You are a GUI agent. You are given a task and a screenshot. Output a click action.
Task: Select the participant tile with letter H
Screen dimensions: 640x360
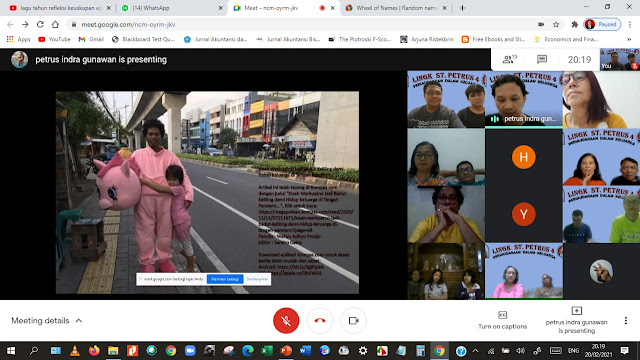524,157
